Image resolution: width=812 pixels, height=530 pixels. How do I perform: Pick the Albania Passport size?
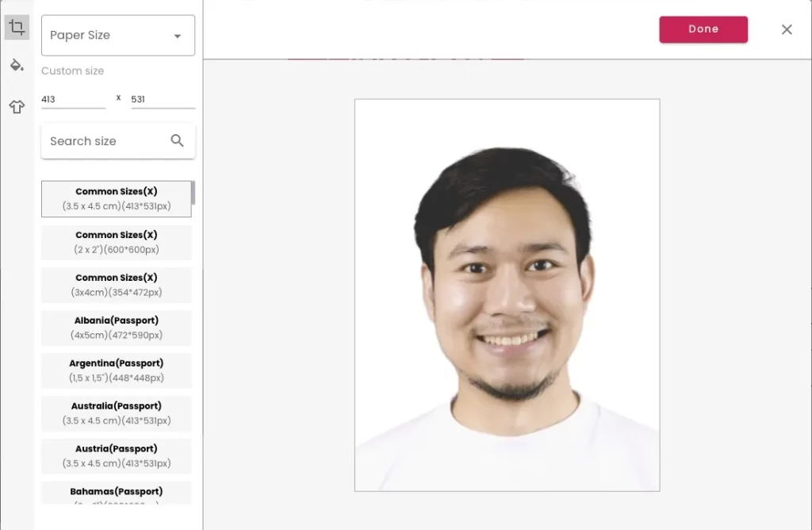[117, 328]
